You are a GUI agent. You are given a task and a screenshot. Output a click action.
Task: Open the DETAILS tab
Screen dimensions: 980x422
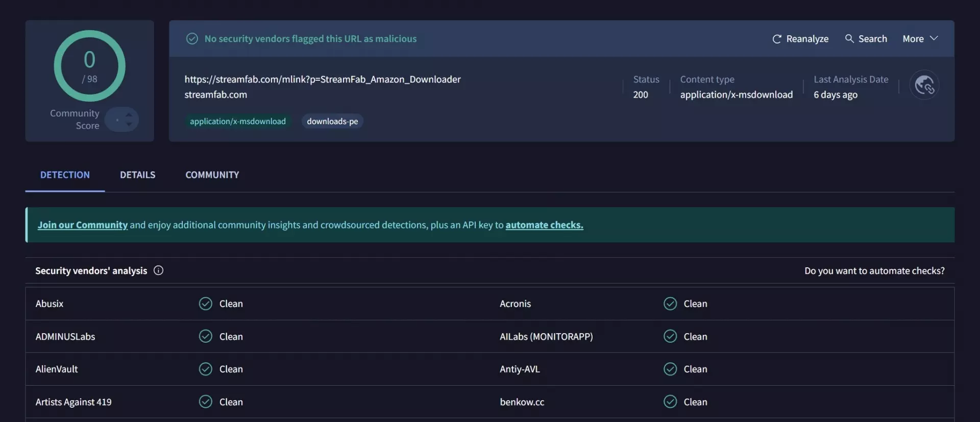click(x=137, y=175)
